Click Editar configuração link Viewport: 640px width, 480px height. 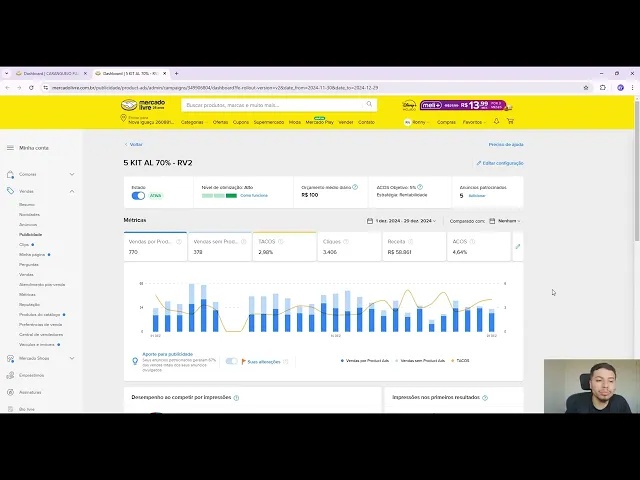click(x=500, y=163)
